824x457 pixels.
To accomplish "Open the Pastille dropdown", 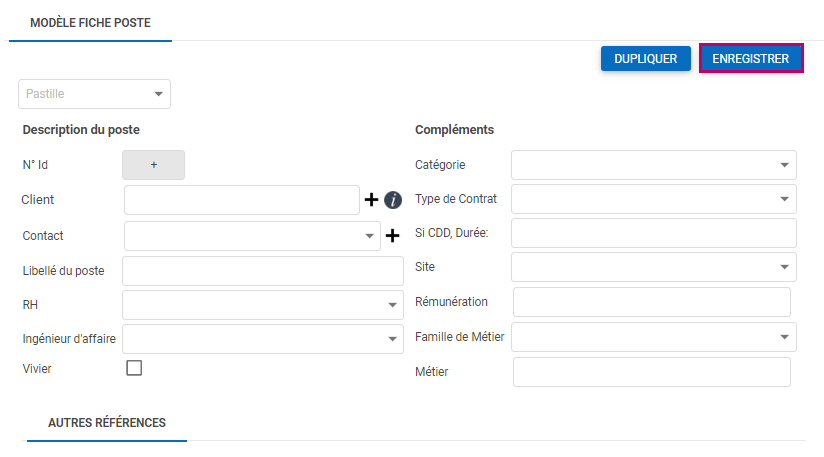I will (x=95, y=94).
